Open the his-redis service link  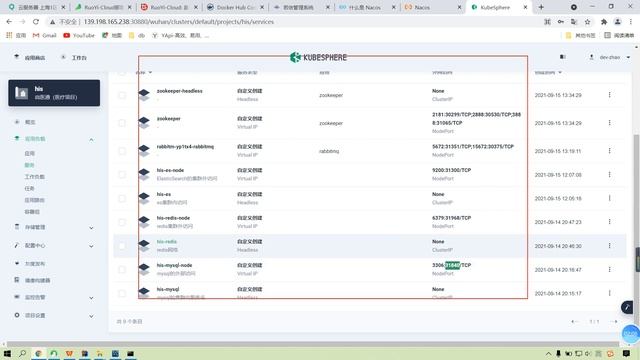coord(167,242)
